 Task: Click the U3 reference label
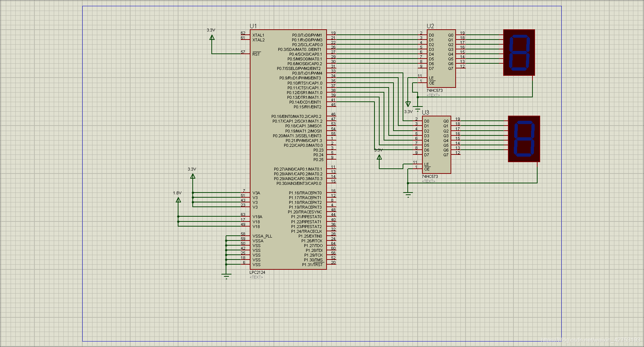point(426,112)
